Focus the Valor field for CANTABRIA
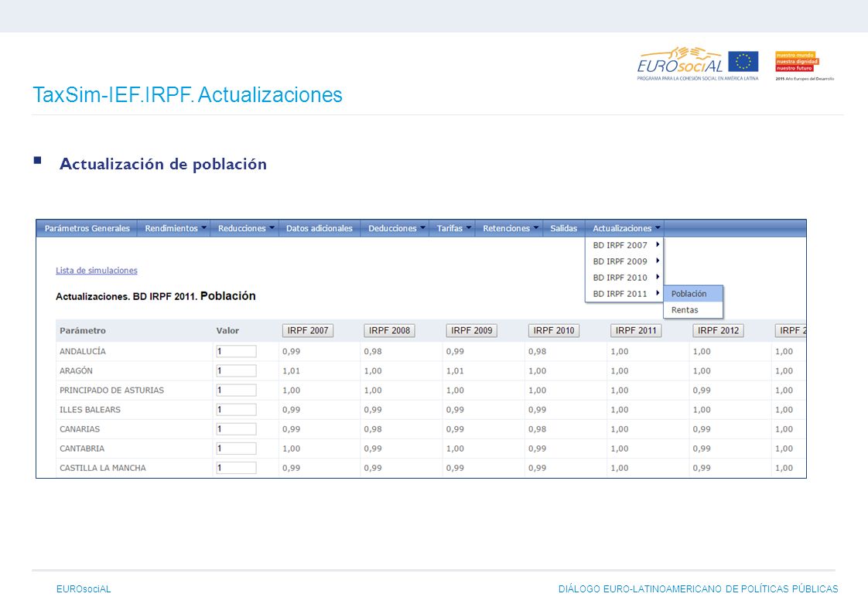Image resolution: width=868 pixels, height=614 pixels. [x=237, y=449]
